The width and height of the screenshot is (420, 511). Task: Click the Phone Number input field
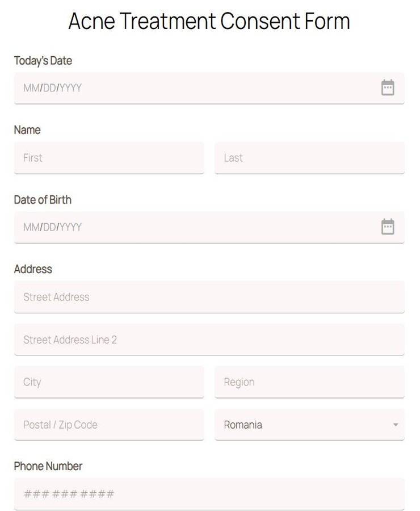(209, 494)
